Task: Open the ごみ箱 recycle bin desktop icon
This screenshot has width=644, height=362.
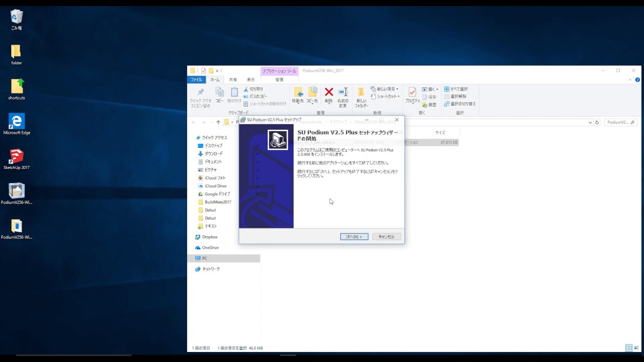Action: point(17,20)
